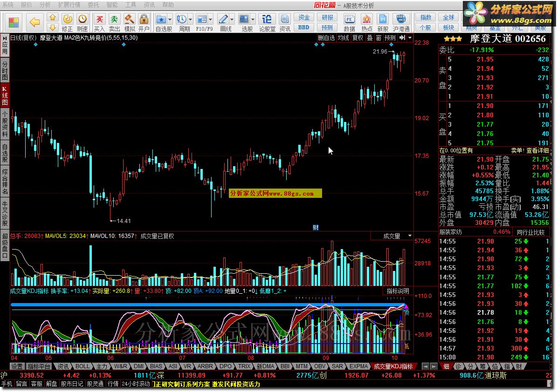Image resolution: width=557 pixels, height=392 pixels.
Task: Click the 买入 buy icon
Action: pos(99,23)
